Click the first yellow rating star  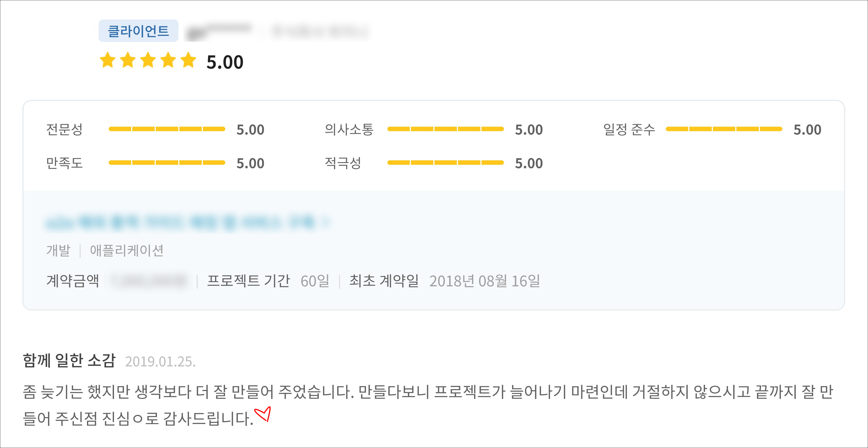(x=108, y=60)
